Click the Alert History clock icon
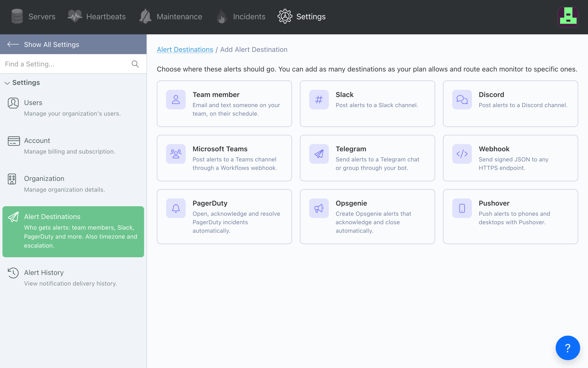The height and width of the screenshot is (368, 588). [x=13, y=273]
